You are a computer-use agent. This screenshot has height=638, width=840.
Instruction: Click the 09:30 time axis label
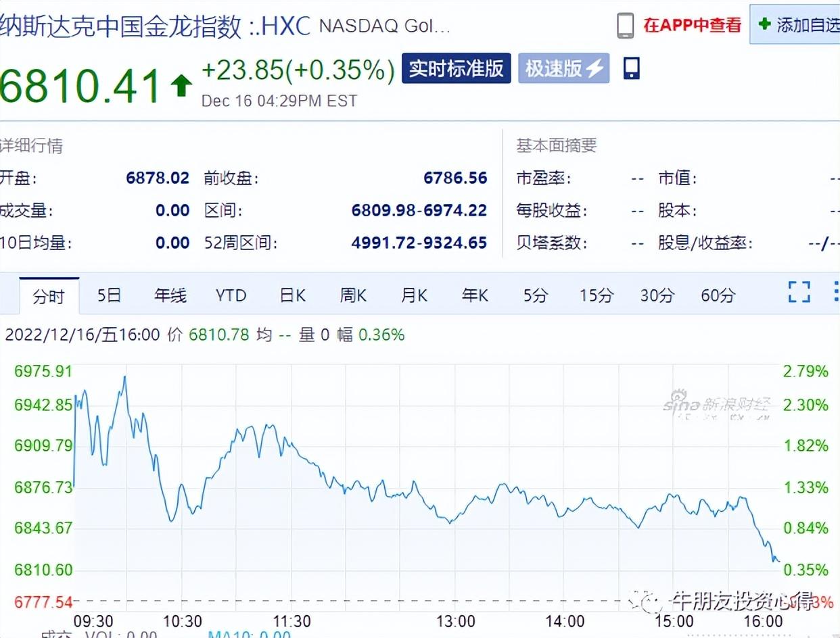[93, 621]
